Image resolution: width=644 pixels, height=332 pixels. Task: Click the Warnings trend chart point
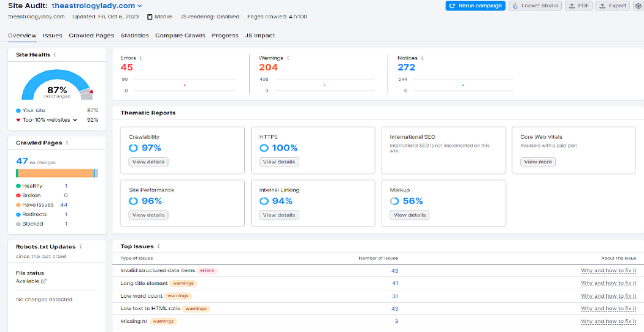coord(324,85)
